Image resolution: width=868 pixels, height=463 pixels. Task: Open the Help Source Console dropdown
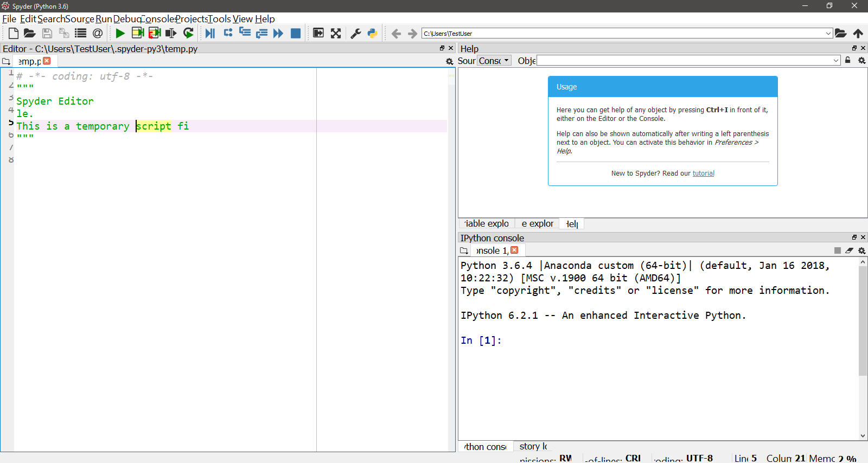(494, 61)
